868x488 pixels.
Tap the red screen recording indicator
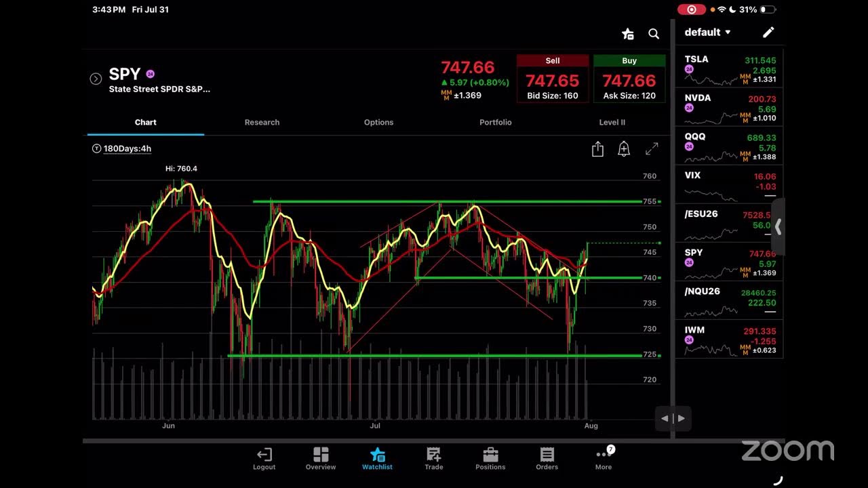(692, 9)
